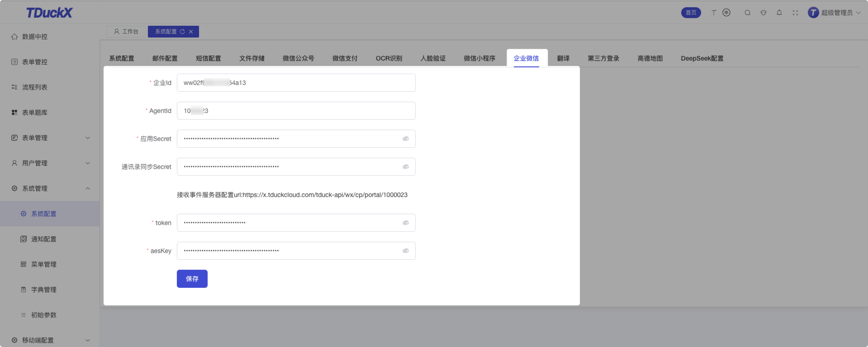Focus the AgentId input field
This screenshot has width=868, height=347.
click(296, 111)
